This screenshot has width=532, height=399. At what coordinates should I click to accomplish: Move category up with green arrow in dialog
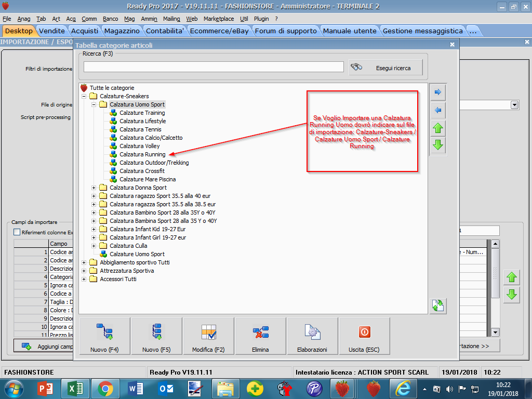coord(438,128)
